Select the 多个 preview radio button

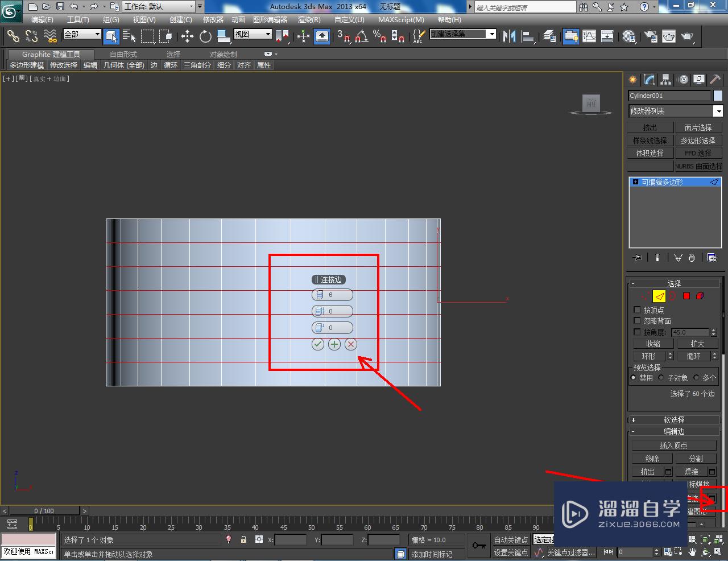pos(696,377)
